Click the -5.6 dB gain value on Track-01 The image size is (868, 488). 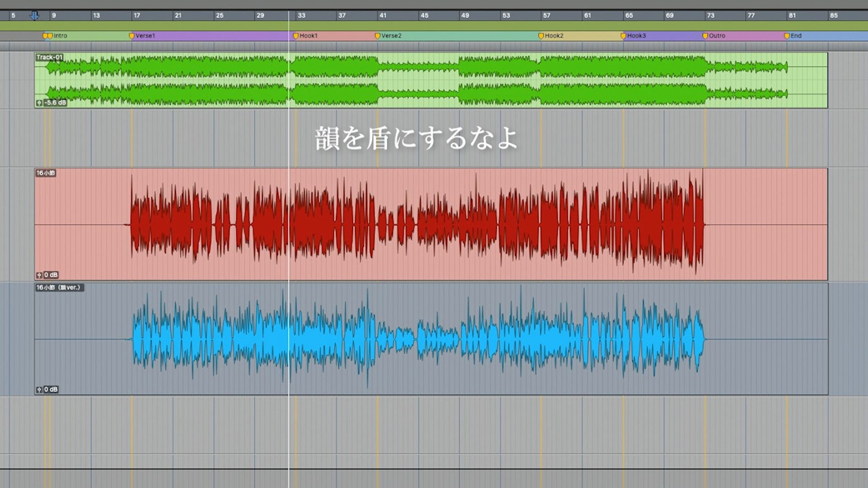[x=55, y=103]
